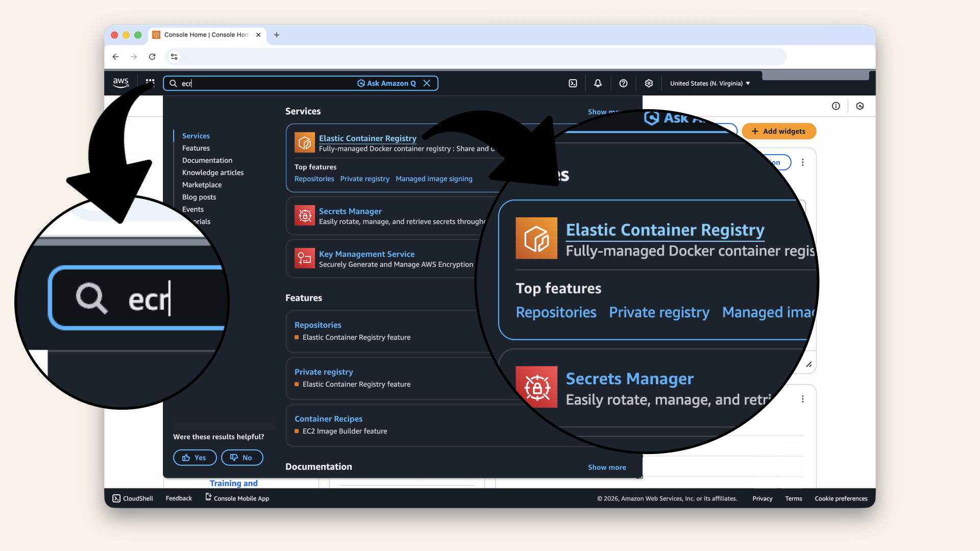Clear the search box with the X
This screenshot has width=980, height=551.
(x=427, y=83)
